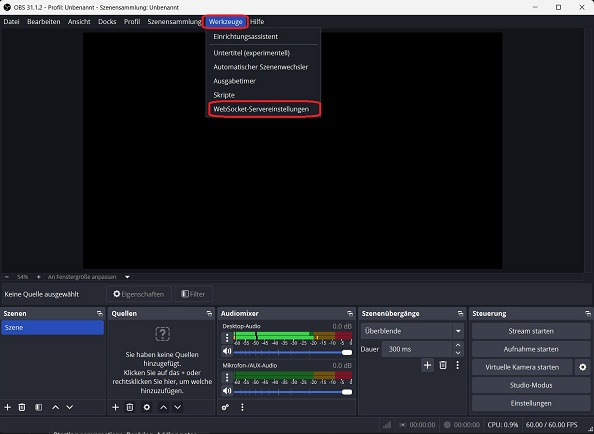Open advanced audio properties gears icon
This screenshot has width=594, height=434.
click(x=225, y=407)
